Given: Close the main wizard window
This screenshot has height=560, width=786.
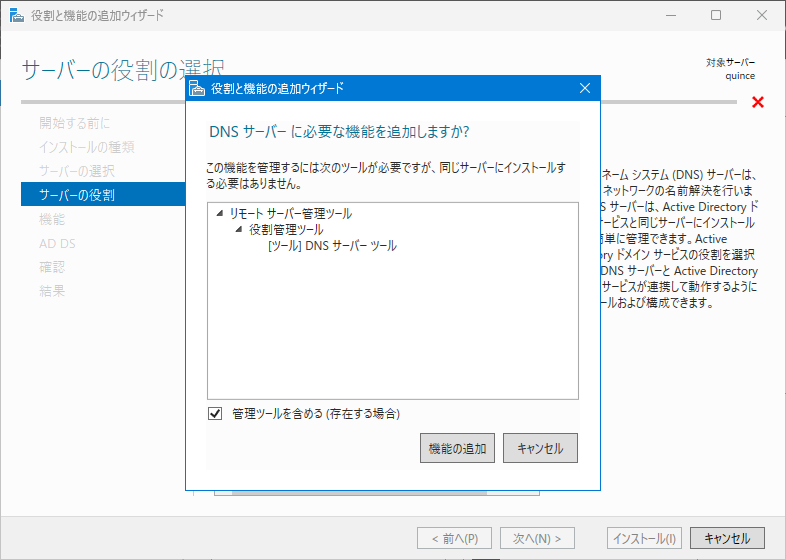Looking at the screenshot, I should [x=761, y=16].
